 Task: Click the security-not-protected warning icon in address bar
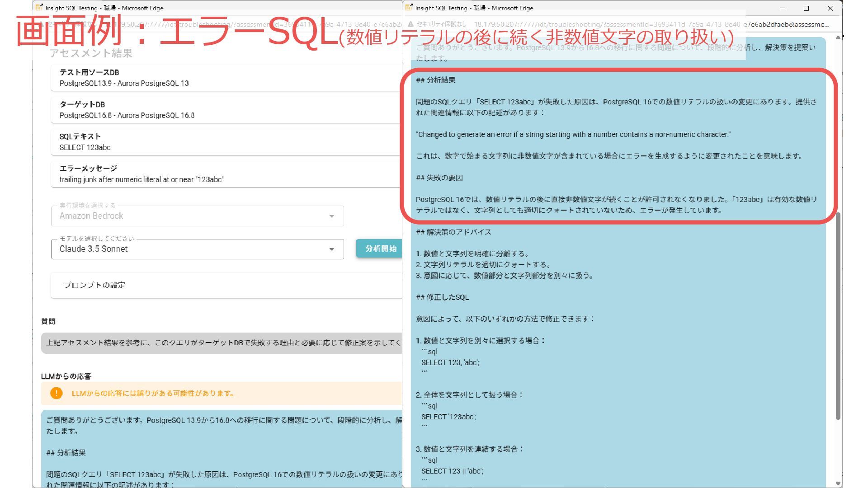pos(410,24)
